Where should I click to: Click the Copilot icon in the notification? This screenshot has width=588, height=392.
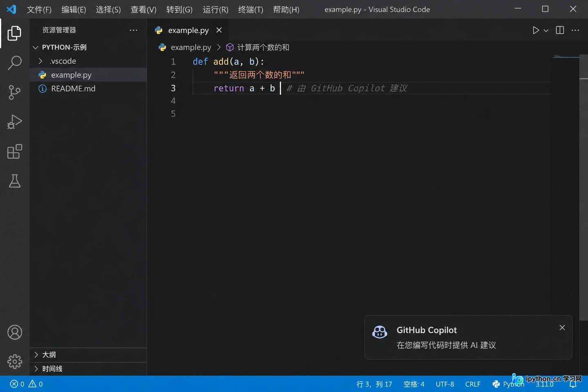coord(380,332)
